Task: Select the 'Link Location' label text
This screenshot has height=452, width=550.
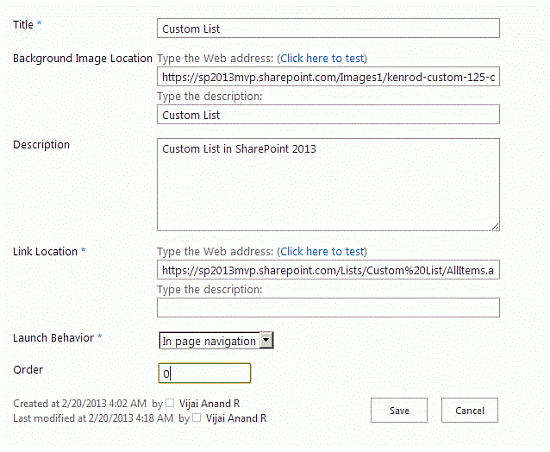Action: 45,251
